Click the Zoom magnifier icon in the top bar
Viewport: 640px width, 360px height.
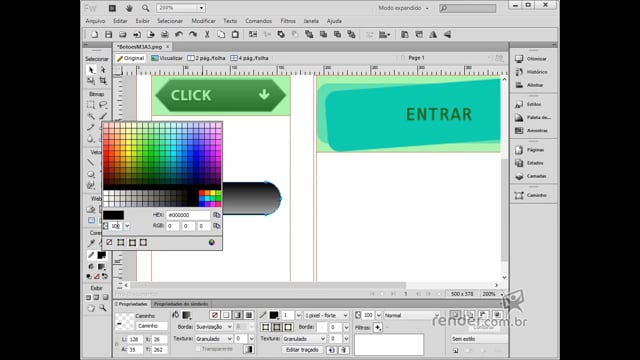[x=145, y=8]
